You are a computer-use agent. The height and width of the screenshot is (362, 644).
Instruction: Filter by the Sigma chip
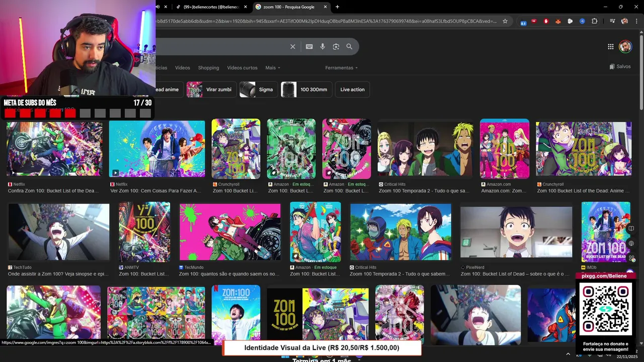(258, 89)
